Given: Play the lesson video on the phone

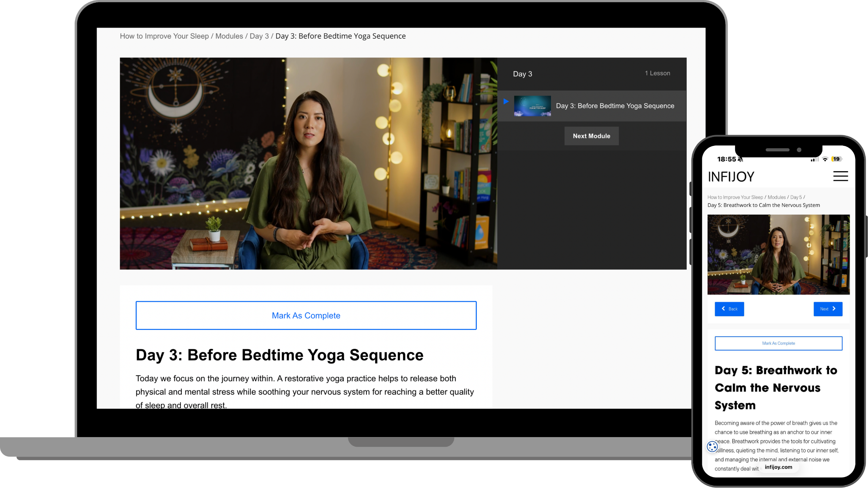Looking at the screenshot, I should pyautogui.click(x=778, y=254).
